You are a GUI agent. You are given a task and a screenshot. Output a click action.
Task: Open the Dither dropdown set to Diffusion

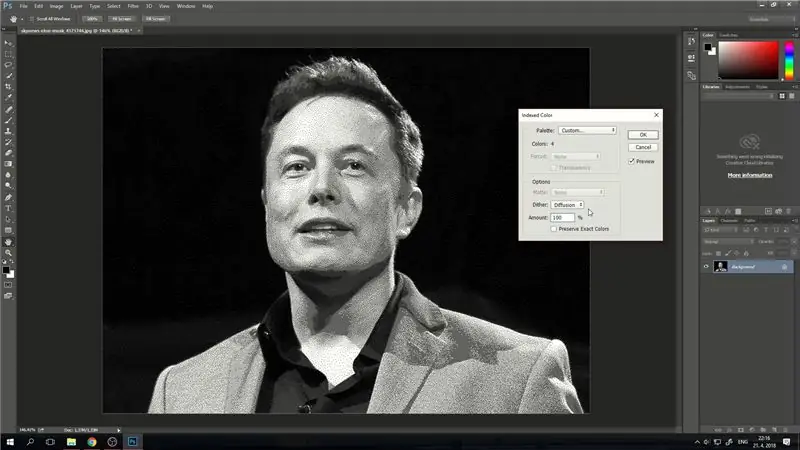click(x=567, y=205)
